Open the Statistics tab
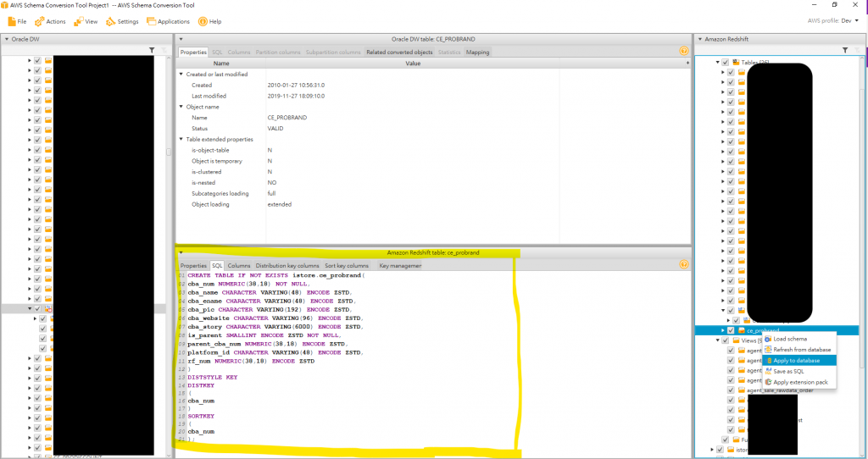 (449, 52)
